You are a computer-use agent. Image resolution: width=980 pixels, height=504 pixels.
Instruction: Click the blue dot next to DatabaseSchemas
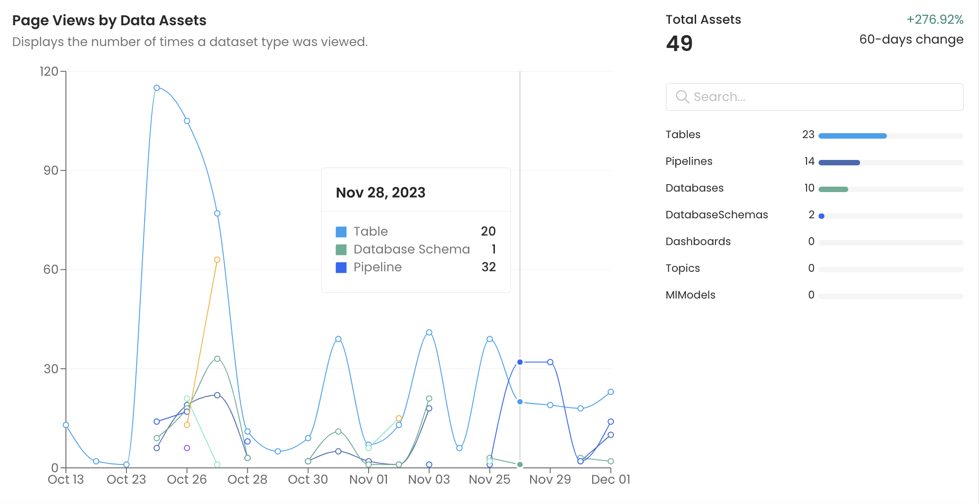coord(822,215)
